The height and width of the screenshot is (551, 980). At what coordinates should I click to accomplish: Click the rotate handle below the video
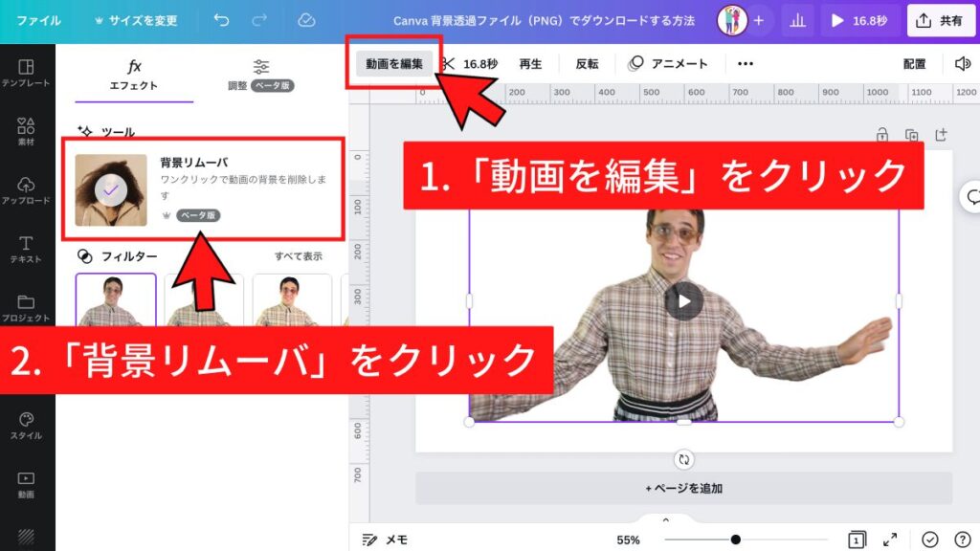pos(683,459)
